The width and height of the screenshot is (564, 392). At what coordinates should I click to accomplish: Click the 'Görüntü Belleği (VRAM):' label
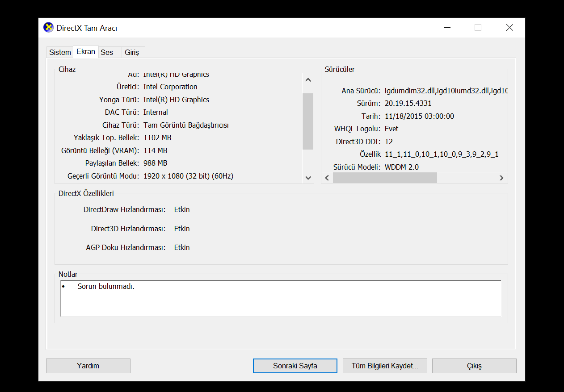100,150
